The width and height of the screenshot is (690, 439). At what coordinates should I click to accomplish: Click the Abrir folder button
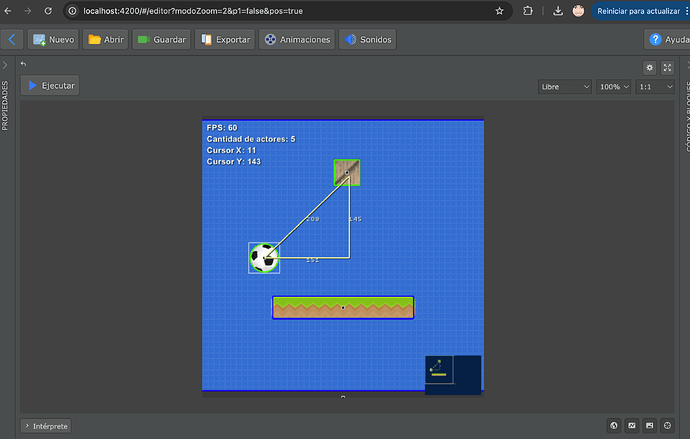pyautogui.click(x=107, y=40)
